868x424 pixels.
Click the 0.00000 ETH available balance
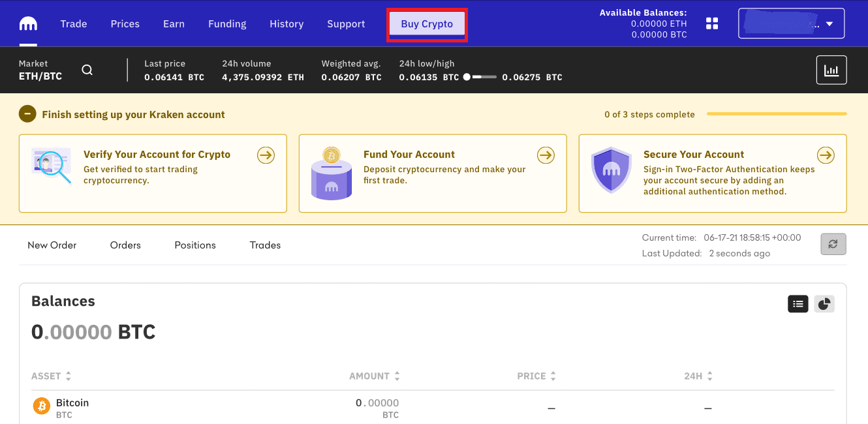[x=659, y=23]
